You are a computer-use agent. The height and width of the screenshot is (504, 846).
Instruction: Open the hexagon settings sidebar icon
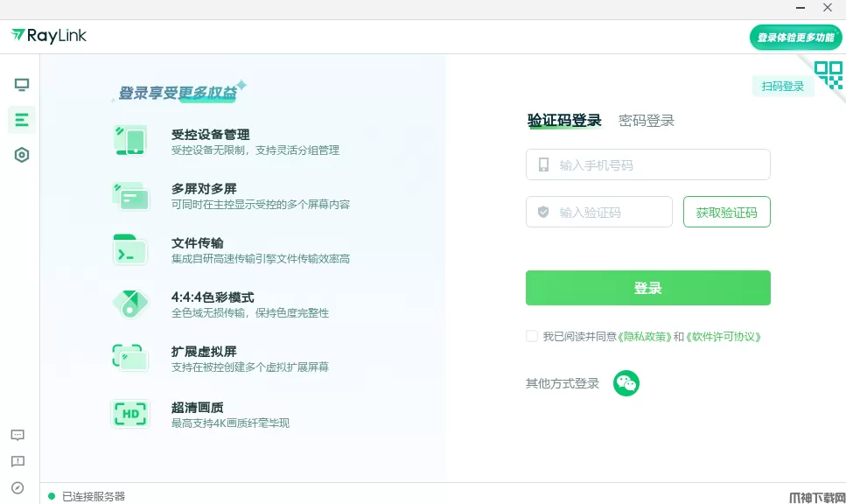click(x=22, y=155)
